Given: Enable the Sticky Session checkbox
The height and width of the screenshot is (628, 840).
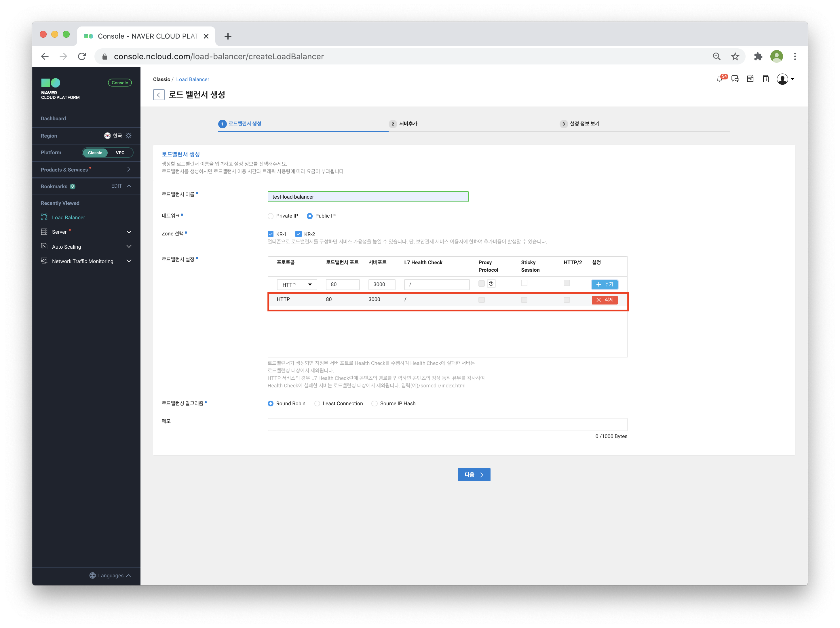Looking at the screenshot, I should coord(524,283).
